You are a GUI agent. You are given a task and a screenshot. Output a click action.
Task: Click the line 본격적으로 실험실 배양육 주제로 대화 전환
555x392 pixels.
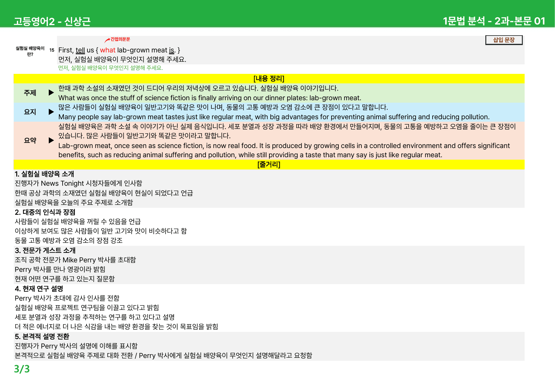tap(164, 356)
